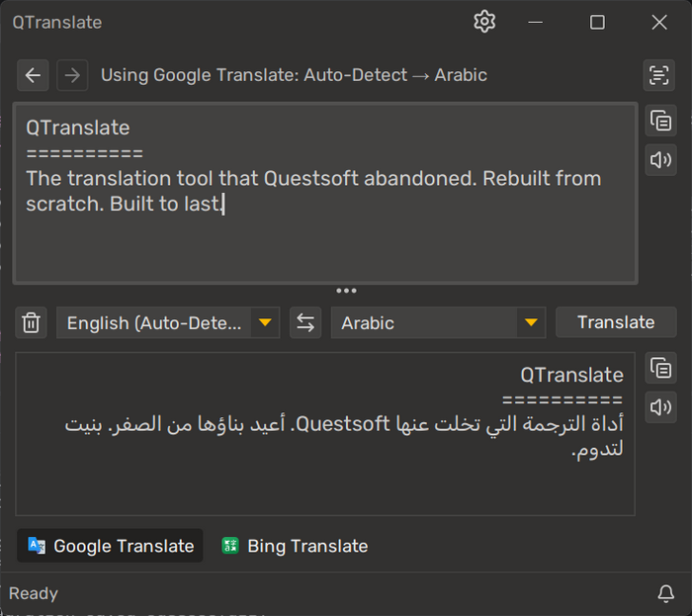
Task: Switch to the Google Translate service tab
Action: [x=111, y=546]
